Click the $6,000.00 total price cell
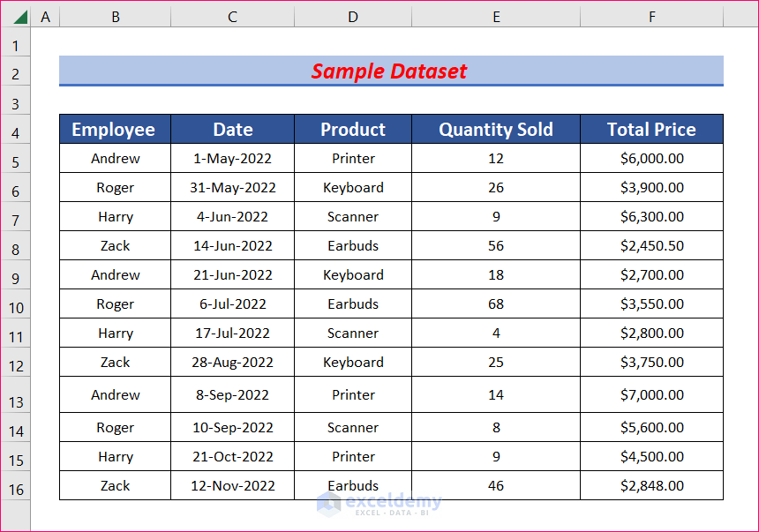 tap(652, 158)
